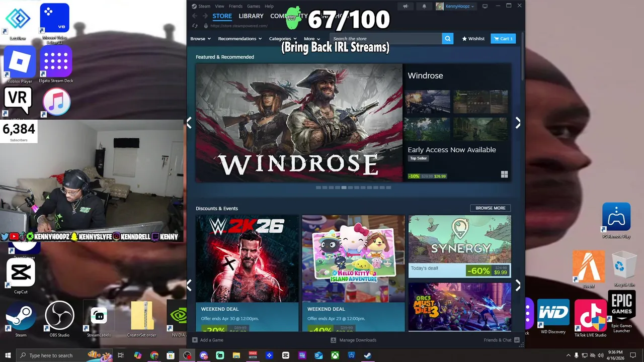This screenshot has width=644, height=362.
Task: Open the Orcs Must Die 3 card
Action: pos(460,307)
